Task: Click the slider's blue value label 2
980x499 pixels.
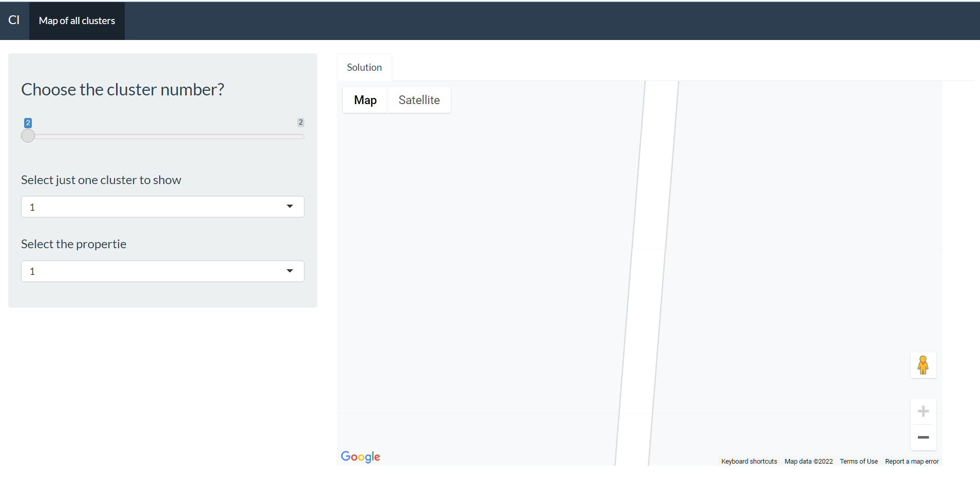Action: [28, 123]
